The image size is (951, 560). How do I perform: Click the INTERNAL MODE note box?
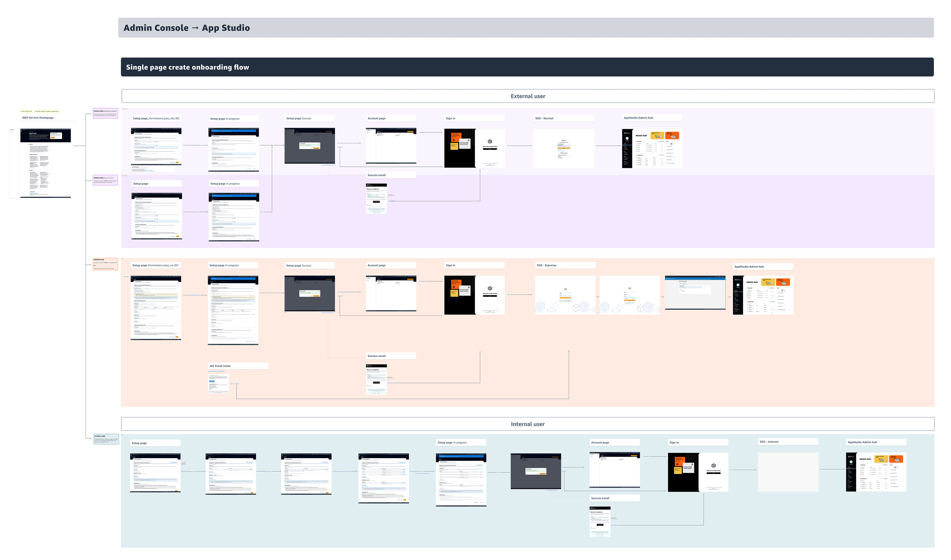point(106,439)
